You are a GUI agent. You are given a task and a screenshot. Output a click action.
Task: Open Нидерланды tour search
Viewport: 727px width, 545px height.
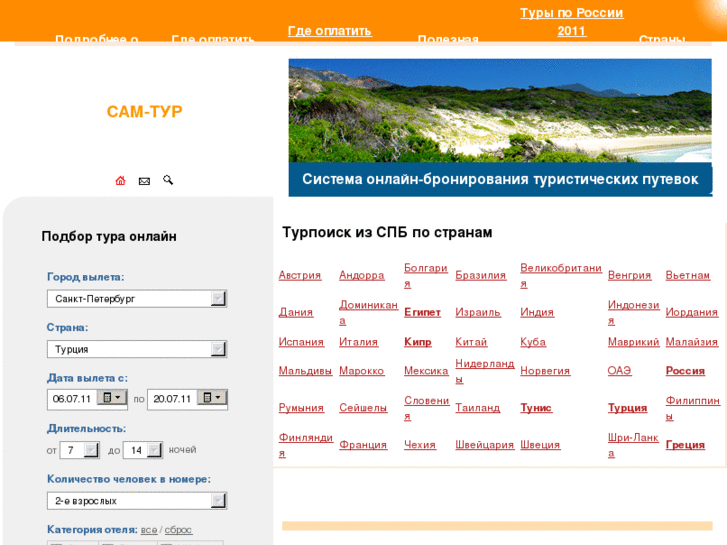pos(485,371)
